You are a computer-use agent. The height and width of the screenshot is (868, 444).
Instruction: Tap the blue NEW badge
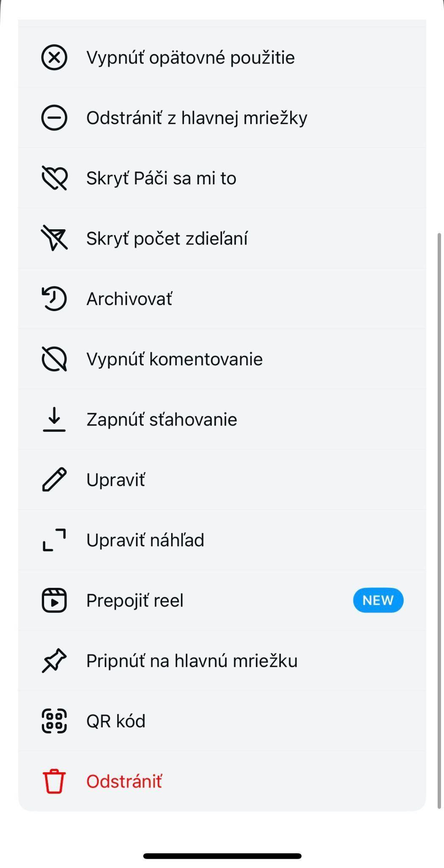[378, 600]
